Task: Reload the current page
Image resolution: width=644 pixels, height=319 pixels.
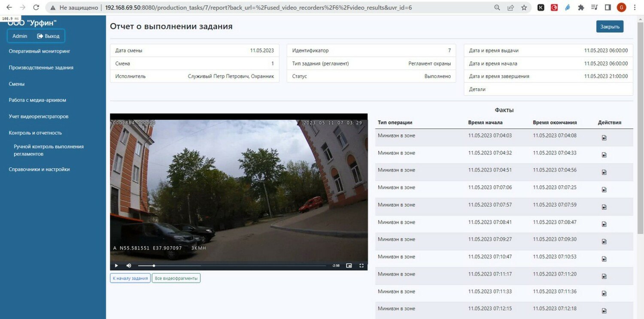Action: [36, 7]
